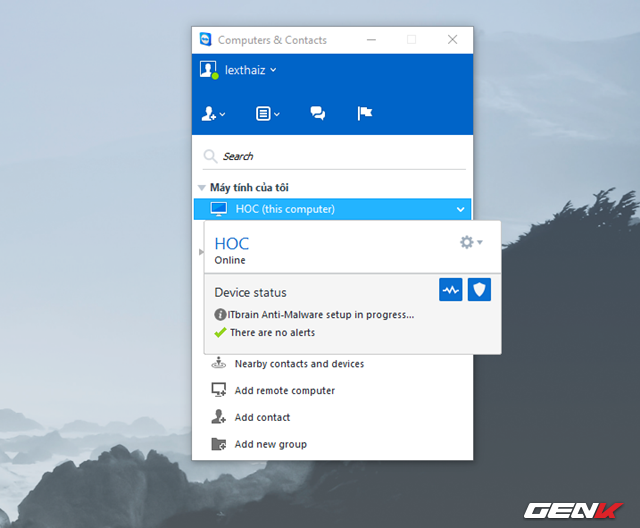Select Add contact in the bottom list
This screenshot has width=640, height=528.
(x=262, y=417)
